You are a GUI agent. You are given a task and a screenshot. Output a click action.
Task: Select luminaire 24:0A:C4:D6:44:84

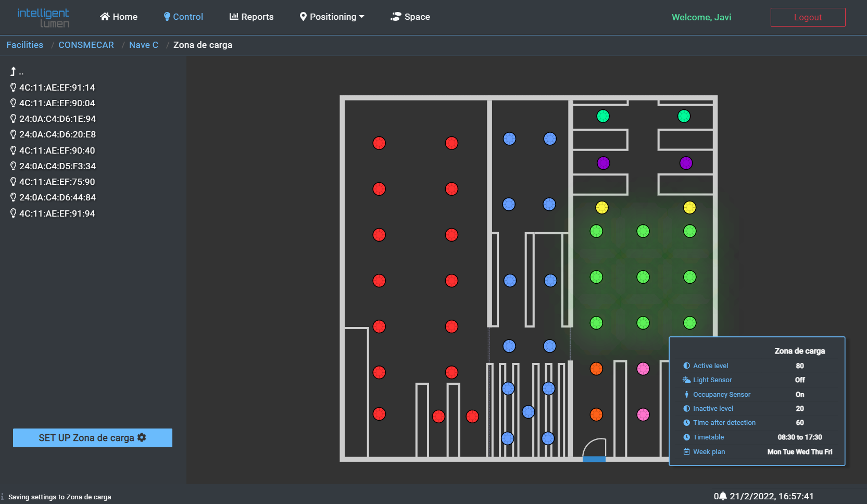(x=53, y=197)
